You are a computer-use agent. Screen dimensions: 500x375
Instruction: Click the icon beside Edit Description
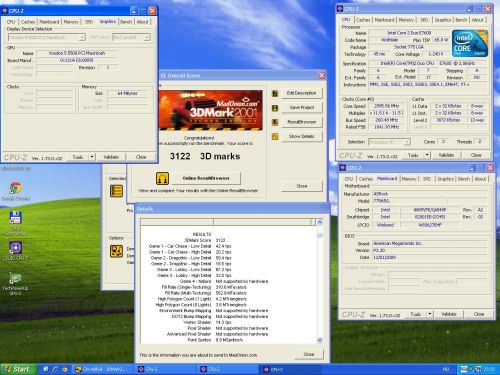coord(275,93)
